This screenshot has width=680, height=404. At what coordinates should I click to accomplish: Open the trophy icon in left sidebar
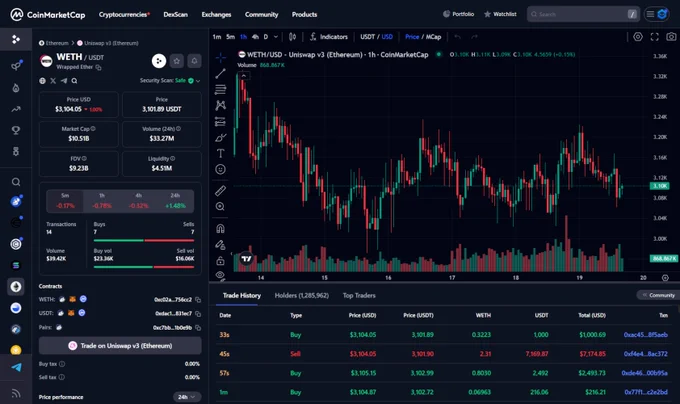click(16, 130)
